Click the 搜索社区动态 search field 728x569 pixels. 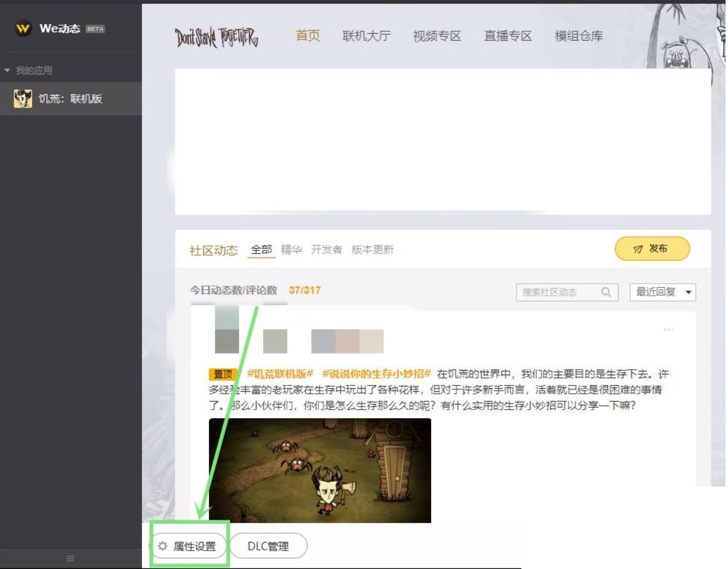pyautogui.click(x=567, y=292)
